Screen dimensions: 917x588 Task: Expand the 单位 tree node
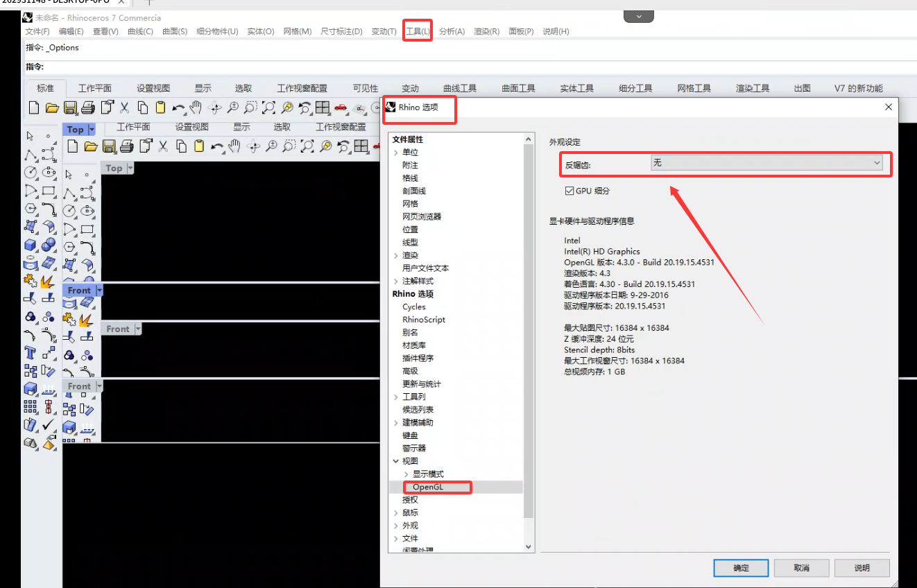click(396, 153)
